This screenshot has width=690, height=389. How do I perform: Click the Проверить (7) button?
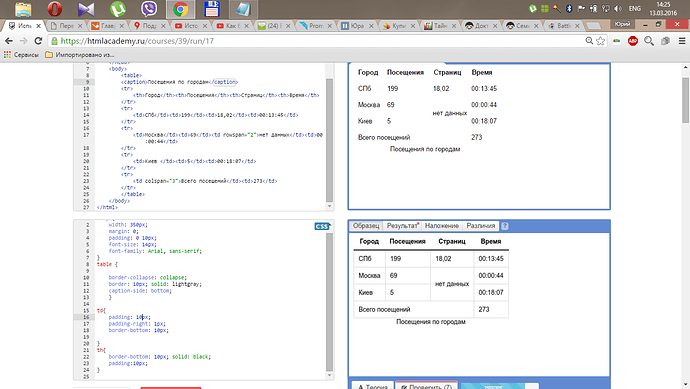(426, 385)
